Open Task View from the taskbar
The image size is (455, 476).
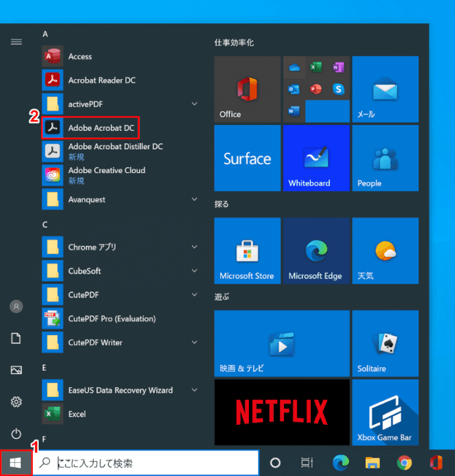coord(307,463)
